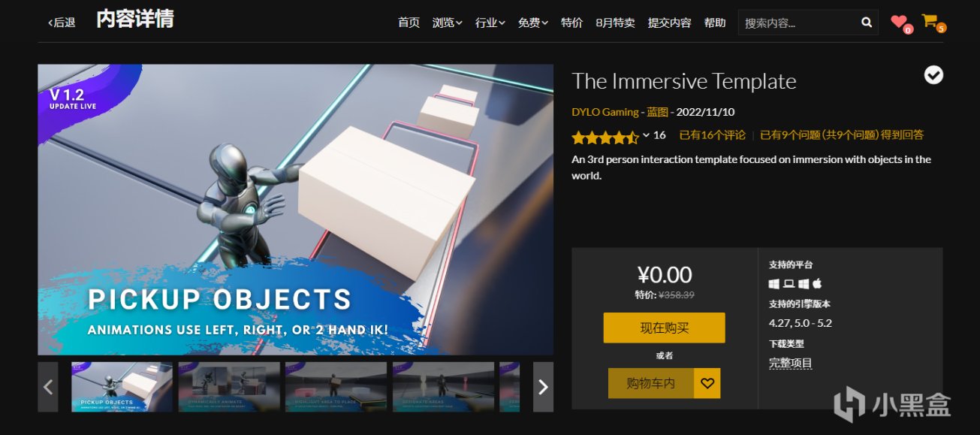The height and width of the screenshot is (435, 980).
Task: Click the 搜索内容 search input field
Action: click(798, 23)
